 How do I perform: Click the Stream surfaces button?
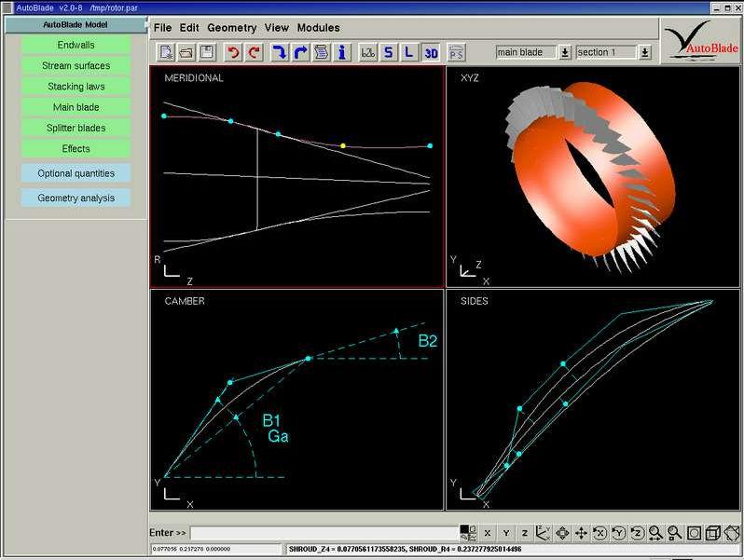coord(76,66)
